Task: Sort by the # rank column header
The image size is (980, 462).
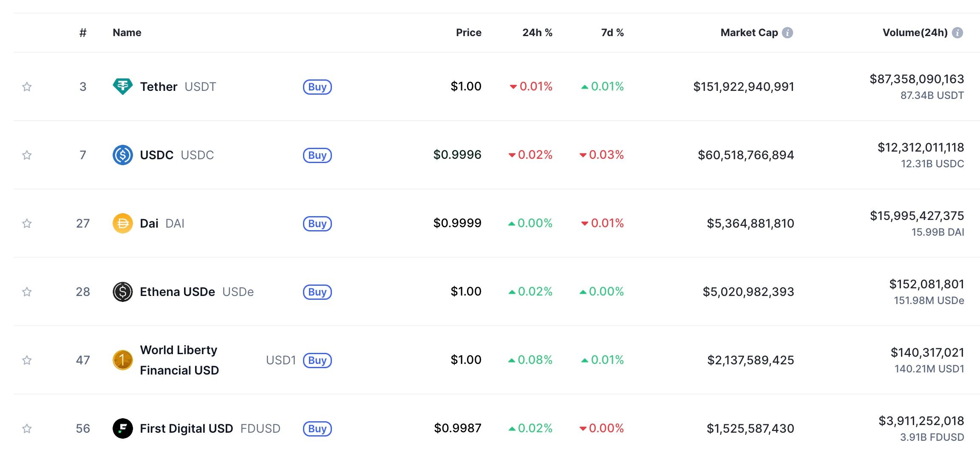Action: point(83,33)
